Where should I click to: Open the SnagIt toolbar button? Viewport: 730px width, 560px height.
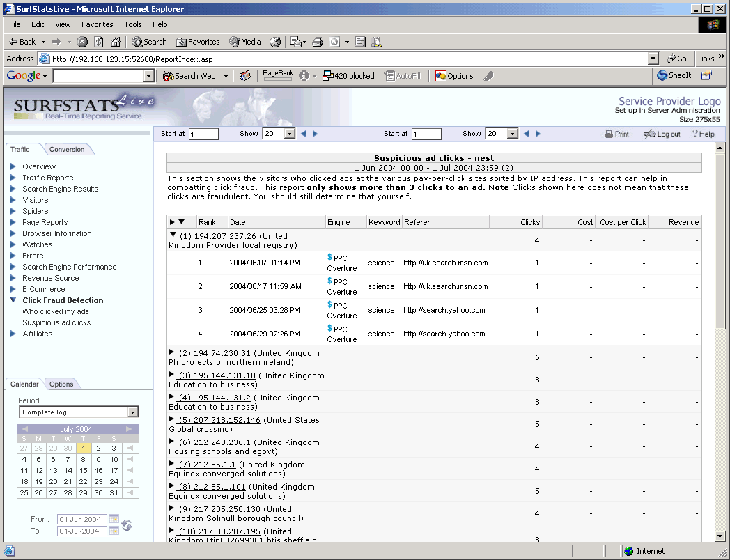(x=674, y=76)
